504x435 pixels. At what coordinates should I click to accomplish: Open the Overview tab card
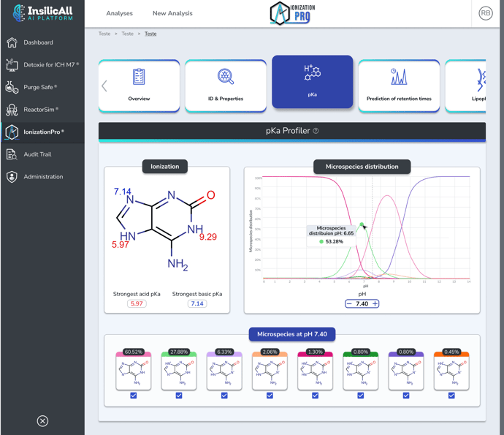[x=139, y=86]
